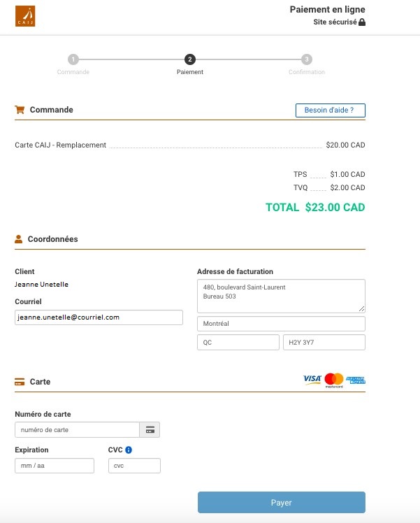420x523 pixels.
Task: Click the expiration mm / aa field
Action: [55, 466]
